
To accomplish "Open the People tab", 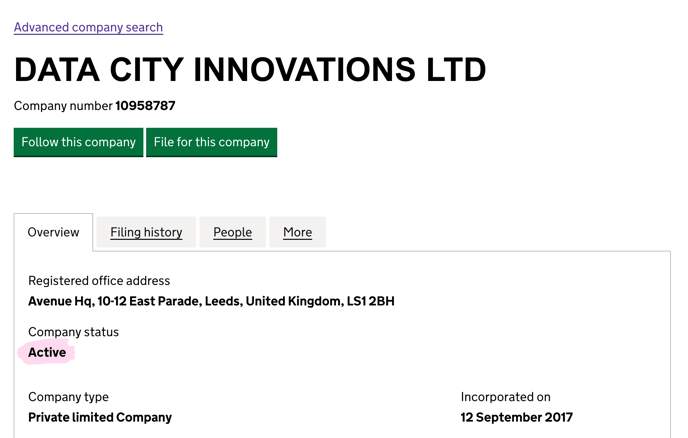I will (x=233, y=232).
